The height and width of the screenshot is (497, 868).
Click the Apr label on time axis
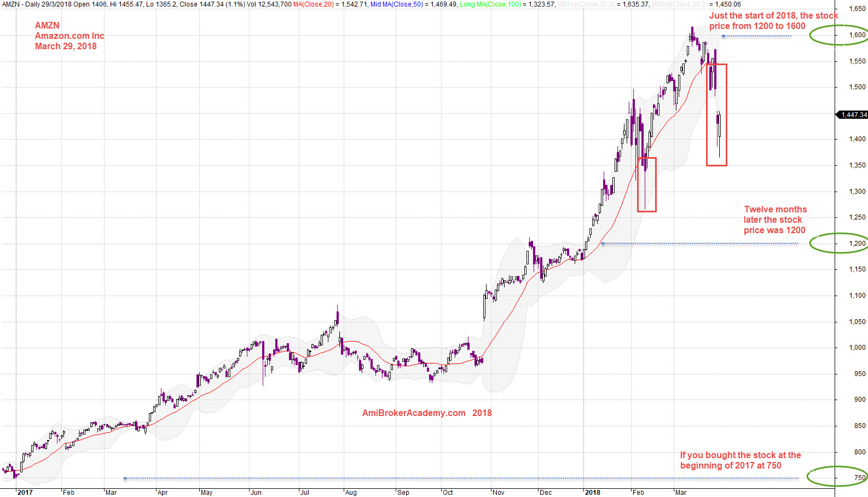coord(163,493)
